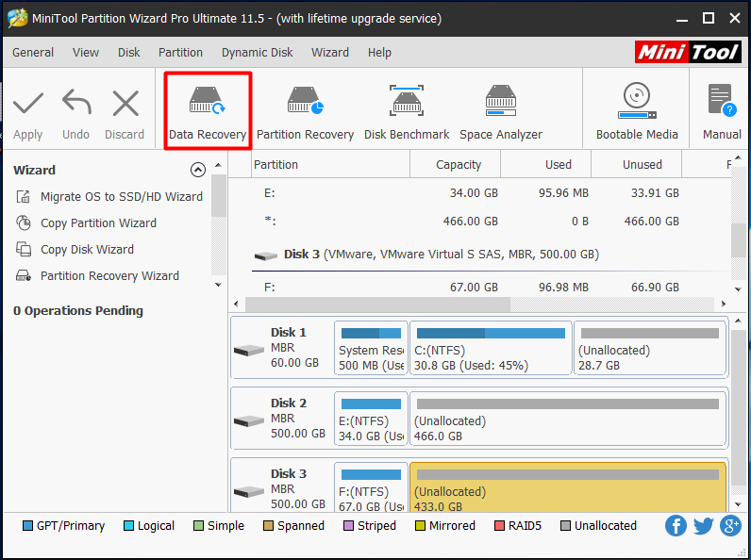The image size is (751, 560).
Task: Click the partition list scroll down arrow
Action: (738, 289)
